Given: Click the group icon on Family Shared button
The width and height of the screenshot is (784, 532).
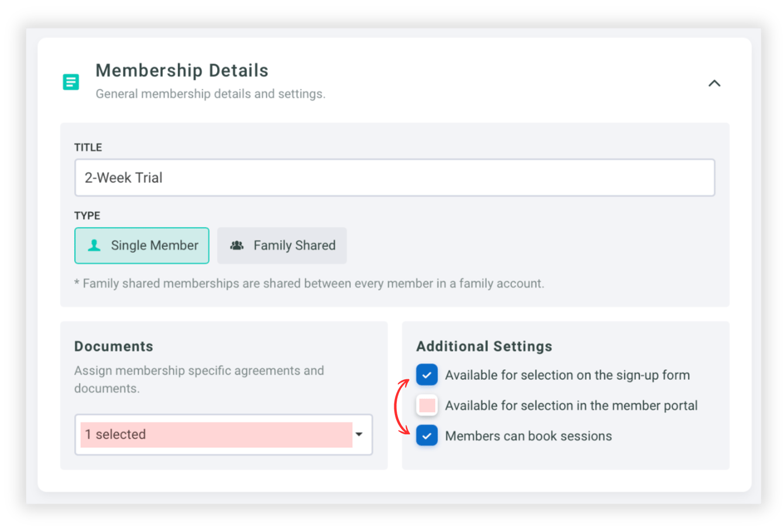Looking at the screenshot, I should 237,245.
